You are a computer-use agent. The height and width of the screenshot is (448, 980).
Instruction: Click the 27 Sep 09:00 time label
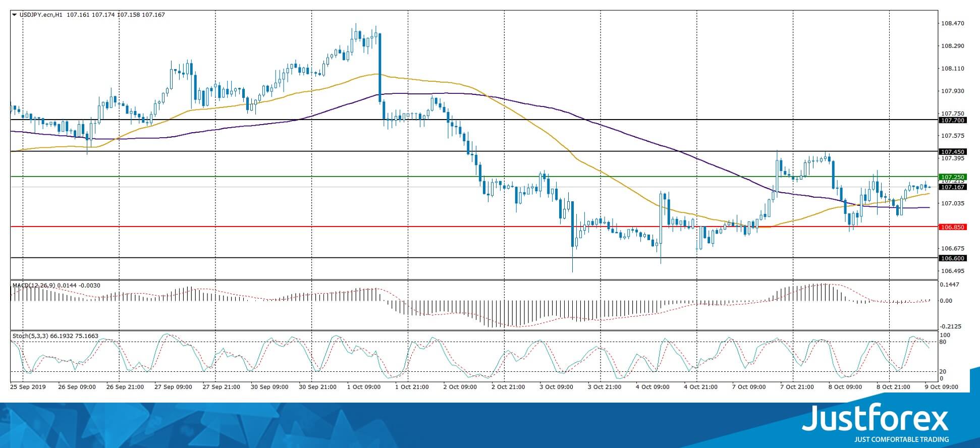tap(173, 387)
